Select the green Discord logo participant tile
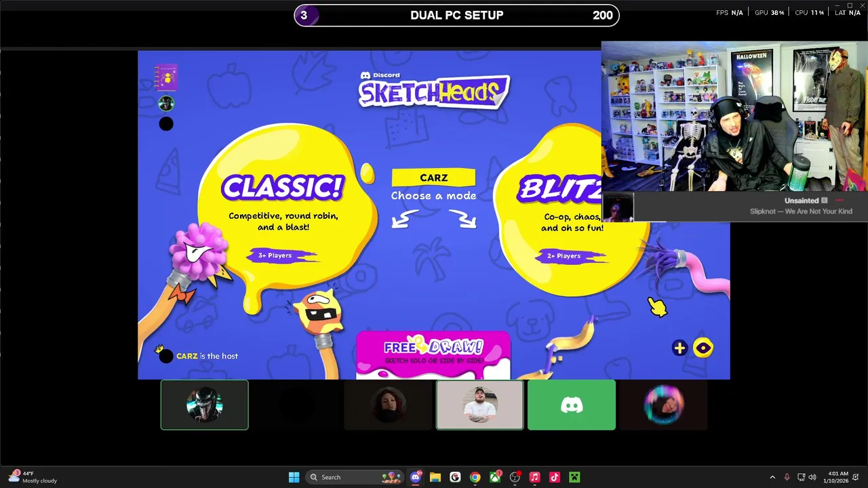This screenshot has width=868, height=488. (572, 405)
